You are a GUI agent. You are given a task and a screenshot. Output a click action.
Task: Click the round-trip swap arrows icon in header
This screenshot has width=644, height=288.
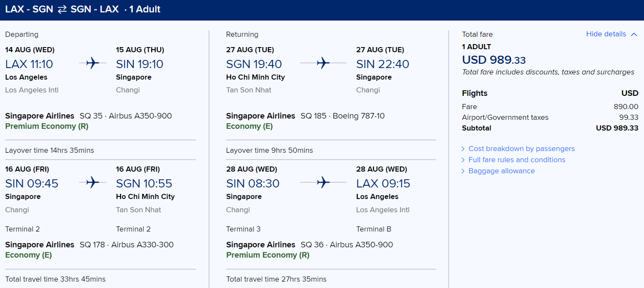pos(62,9)
